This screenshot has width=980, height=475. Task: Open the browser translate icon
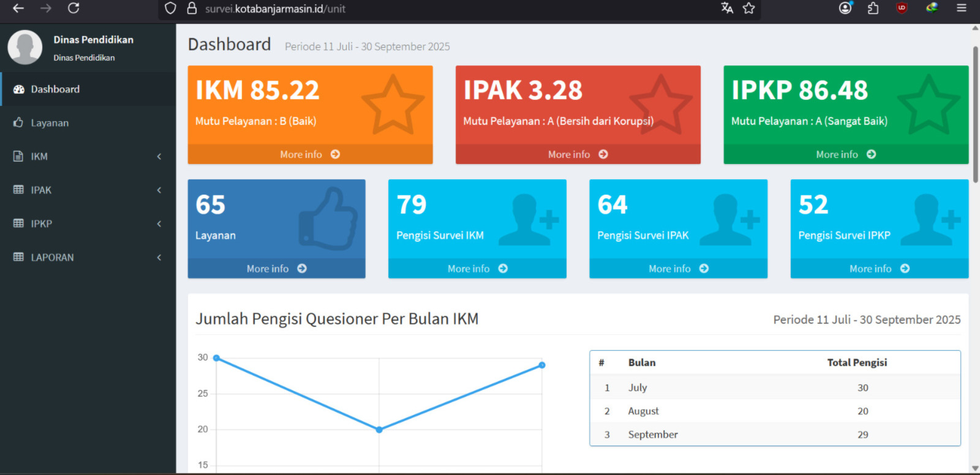pos(727,8)
